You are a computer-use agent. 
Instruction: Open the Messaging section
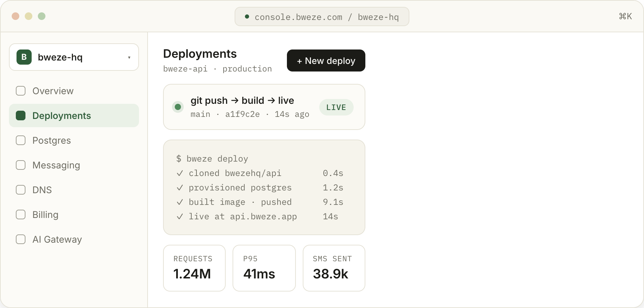(x=74, y=165)
